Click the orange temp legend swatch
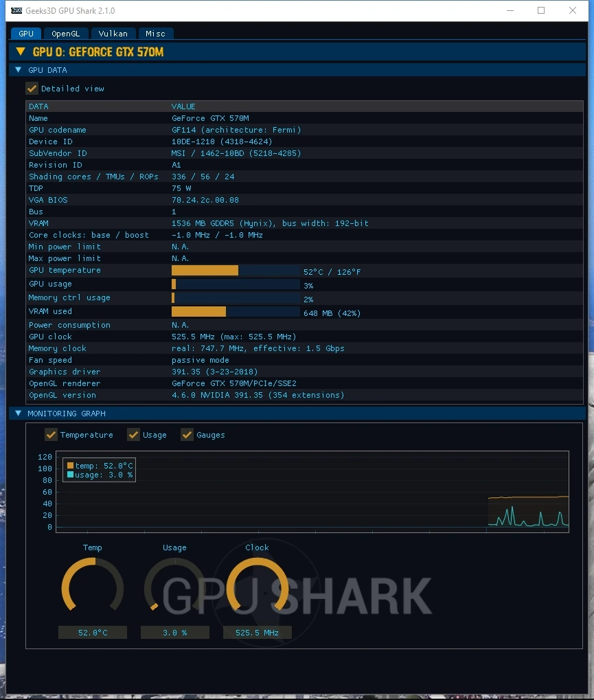The width and height of the screenshot is (594, 700). pos(70,466)
